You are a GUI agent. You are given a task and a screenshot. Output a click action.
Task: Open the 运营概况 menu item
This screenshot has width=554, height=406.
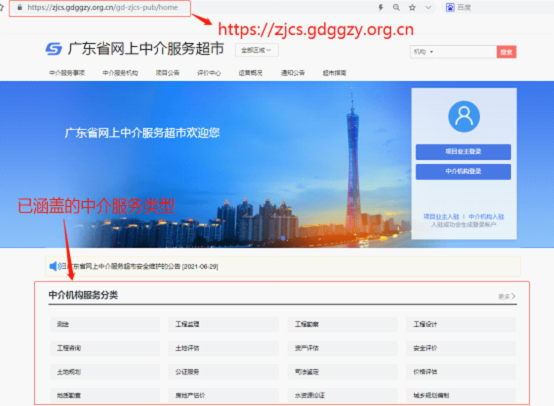pos(251,73)
